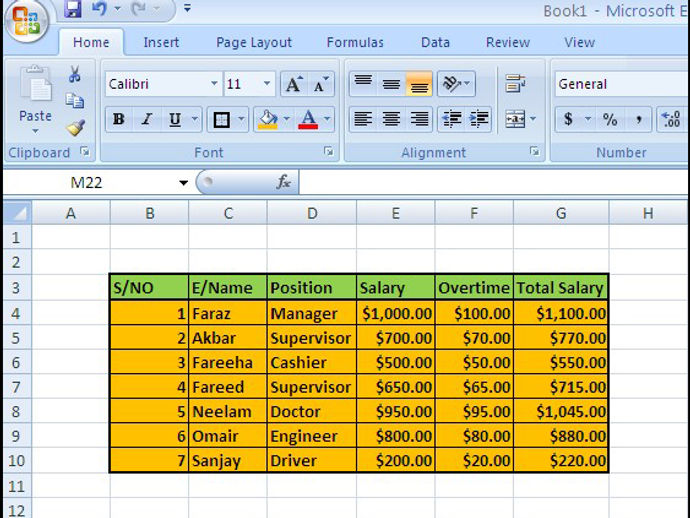Image resolution: width=690 pixels, height=518 pixels.
Task: Click the Insert Function fx icon
Action: tap(283, 182)
